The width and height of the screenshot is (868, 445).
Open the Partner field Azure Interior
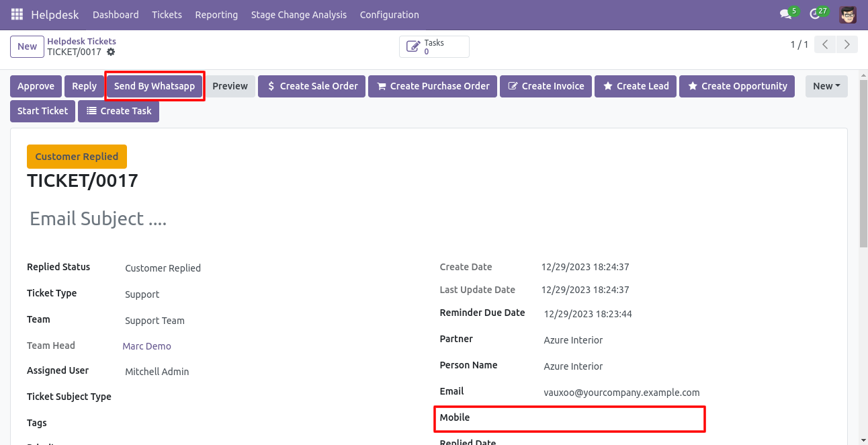point(573,340)
